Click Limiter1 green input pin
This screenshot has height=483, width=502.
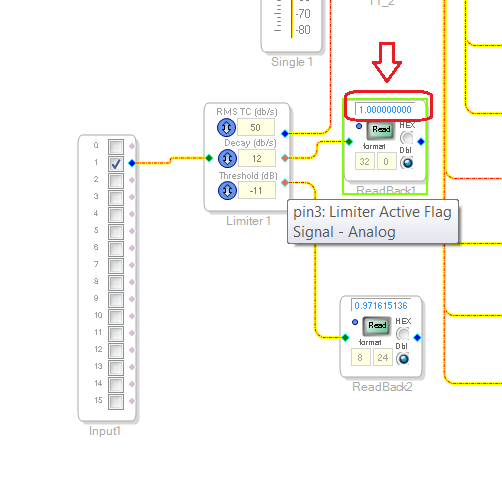pyautogui.click(x=209, y=158)
